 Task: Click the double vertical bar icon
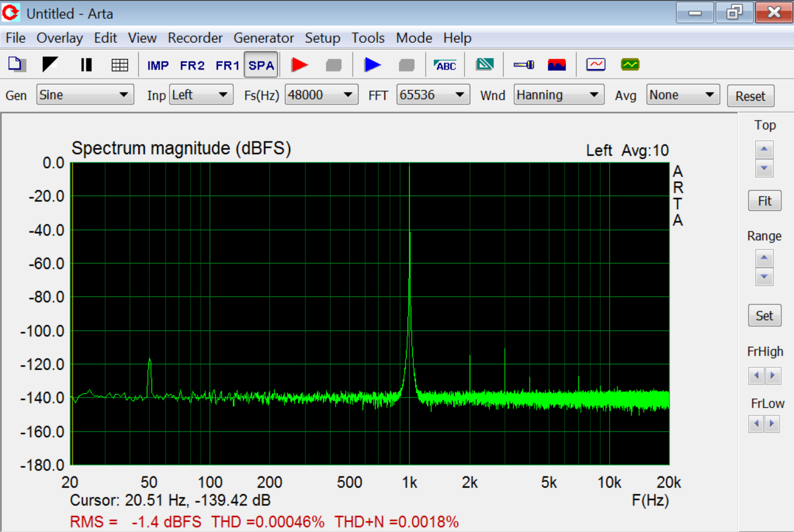pyautogui.click(x=86, y=65)
